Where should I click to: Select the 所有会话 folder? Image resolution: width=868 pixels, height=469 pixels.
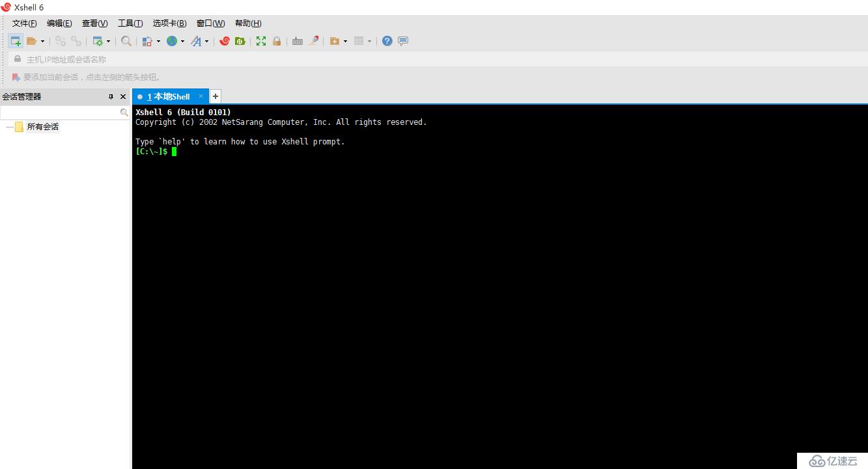43,127
